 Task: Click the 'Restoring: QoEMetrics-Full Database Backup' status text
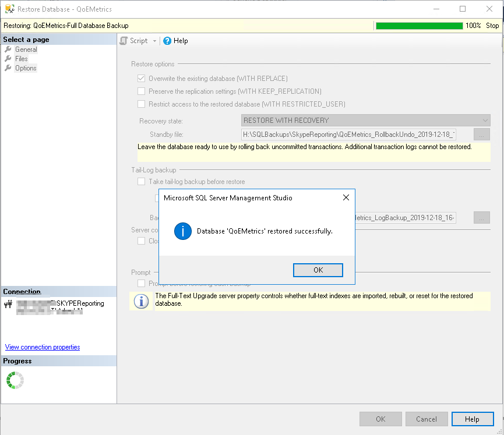(x=66, y=26)
